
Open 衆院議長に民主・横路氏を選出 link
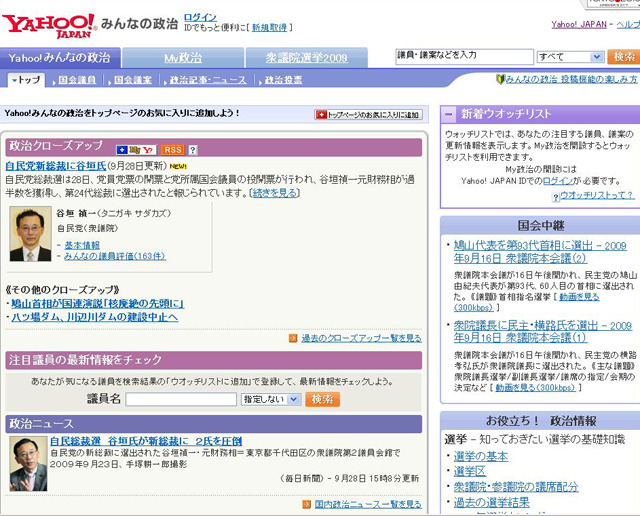point(543,331)
